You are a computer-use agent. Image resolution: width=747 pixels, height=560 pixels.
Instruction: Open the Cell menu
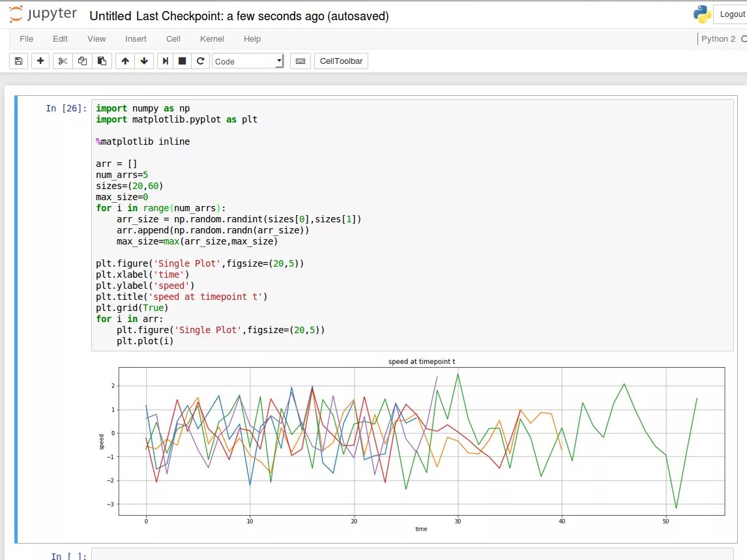pos(173,39)
